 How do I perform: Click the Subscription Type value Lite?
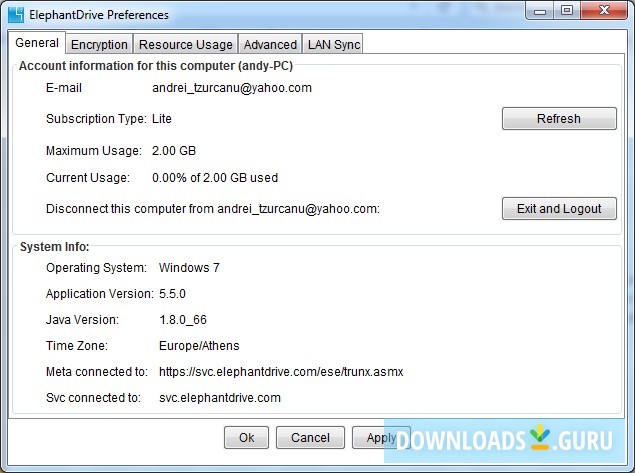click(162, 119)
